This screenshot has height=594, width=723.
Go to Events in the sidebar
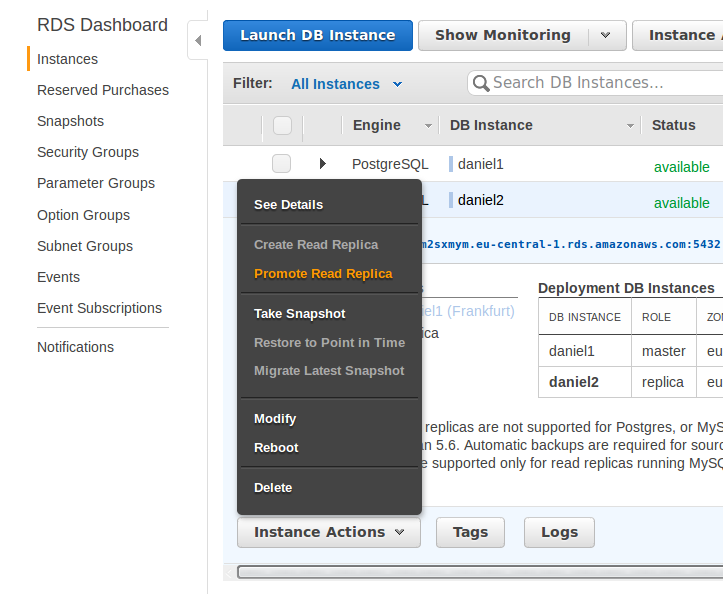click(x=59, y=277)
